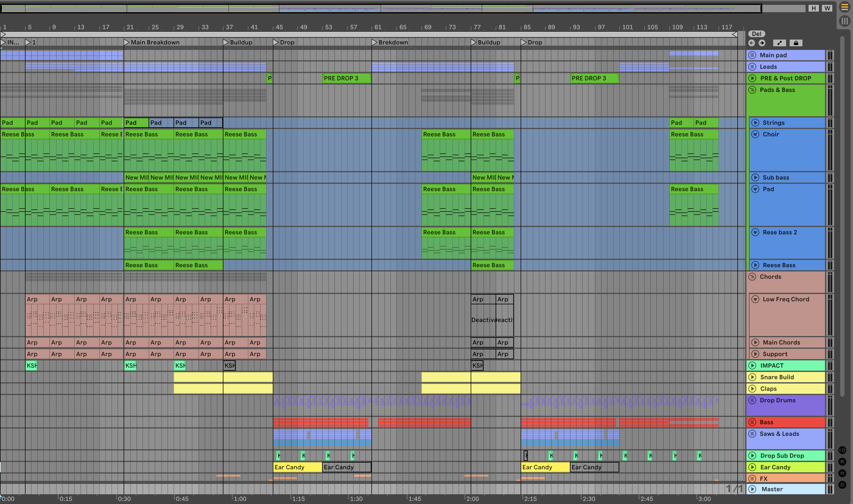Image resolution: width=853 pixels, height=504 pixels.
Task: Collapse the Low Freq Chord track
Action: point(755,299)
